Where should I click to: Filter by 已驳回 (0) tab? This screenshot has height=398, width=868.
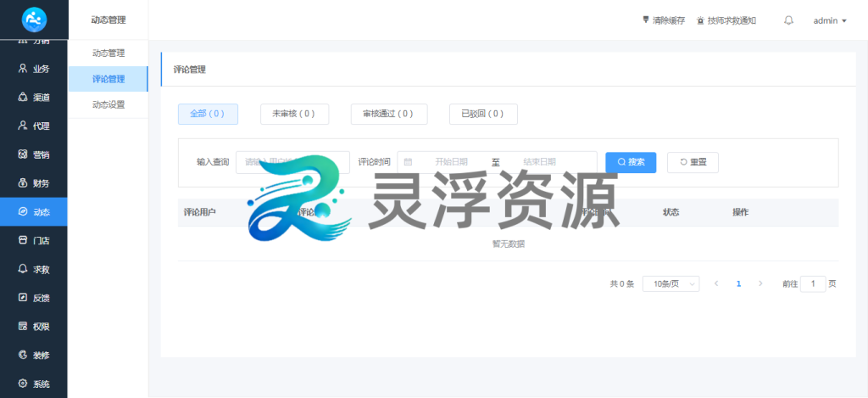[483, 114]
